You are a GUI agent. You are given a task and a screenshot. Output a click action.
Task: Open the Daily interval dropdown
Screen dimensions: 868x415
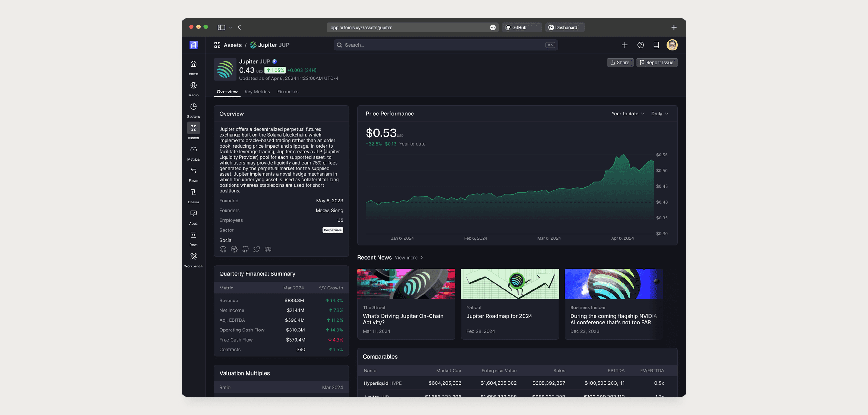click(660, 114)
